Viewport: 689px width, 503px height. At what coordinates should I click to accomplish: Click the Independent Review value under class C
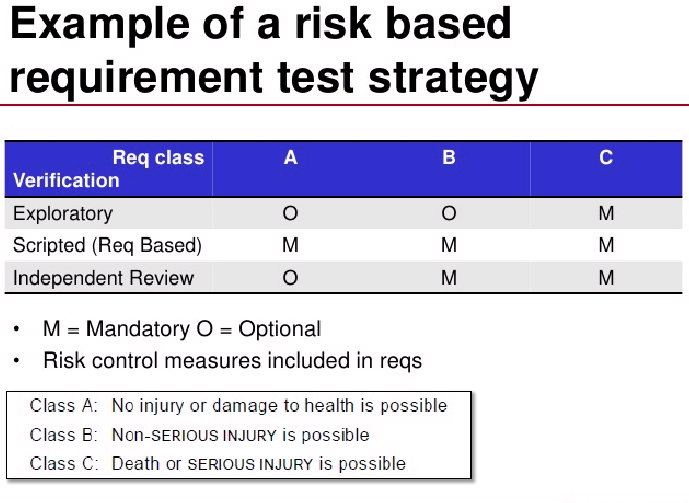coord(606,278)
